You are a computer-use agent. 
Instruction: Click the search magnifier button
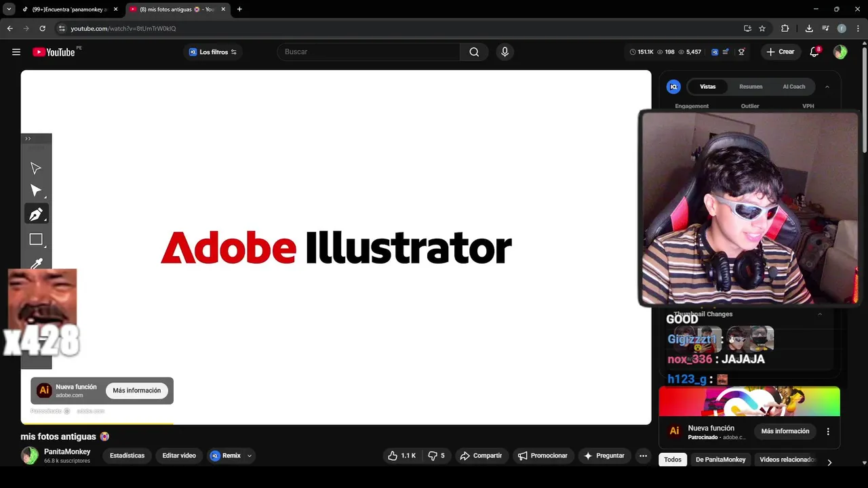pyautogui.click(x=474, y=52)
